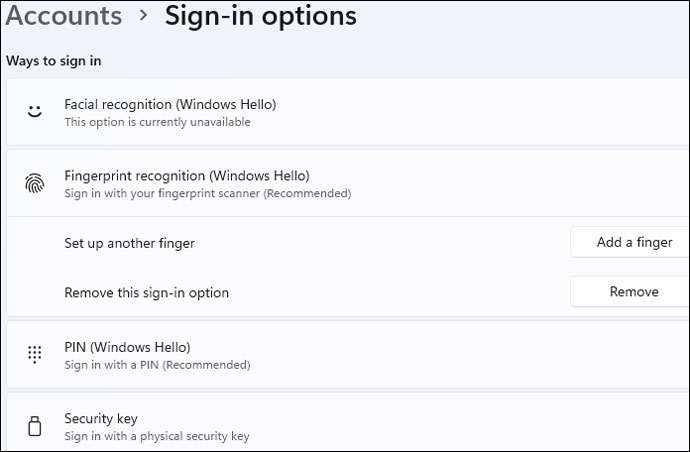
Task: Select the Set up another finger label
Action: point(129,243)
